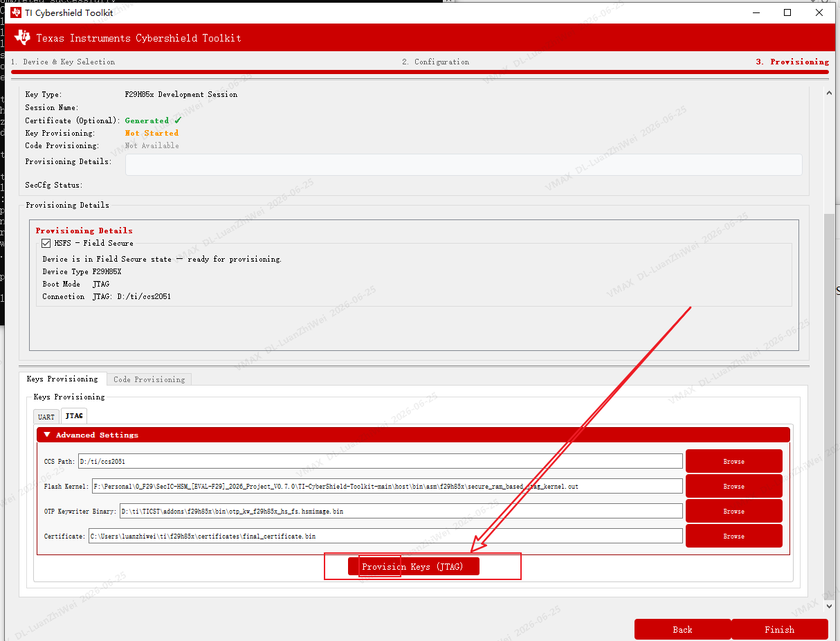Click the 'Session Name:' label

coord(52,107)
